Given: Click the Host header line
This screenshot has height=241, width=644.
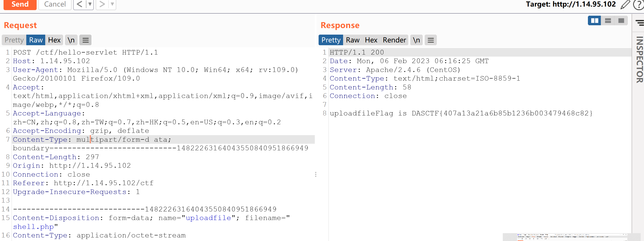Looking at the screenshot, I should [x=51, y=61].
